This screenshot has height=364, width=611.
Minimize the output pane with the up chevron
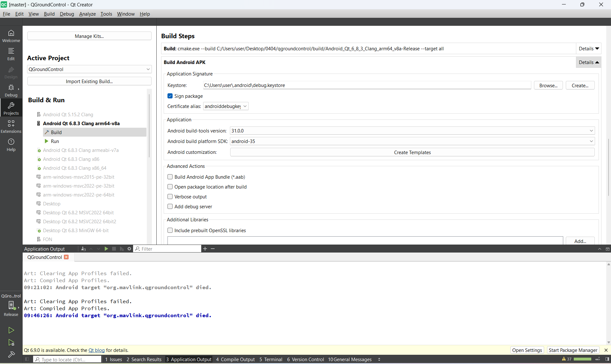(x=600, y=249)
